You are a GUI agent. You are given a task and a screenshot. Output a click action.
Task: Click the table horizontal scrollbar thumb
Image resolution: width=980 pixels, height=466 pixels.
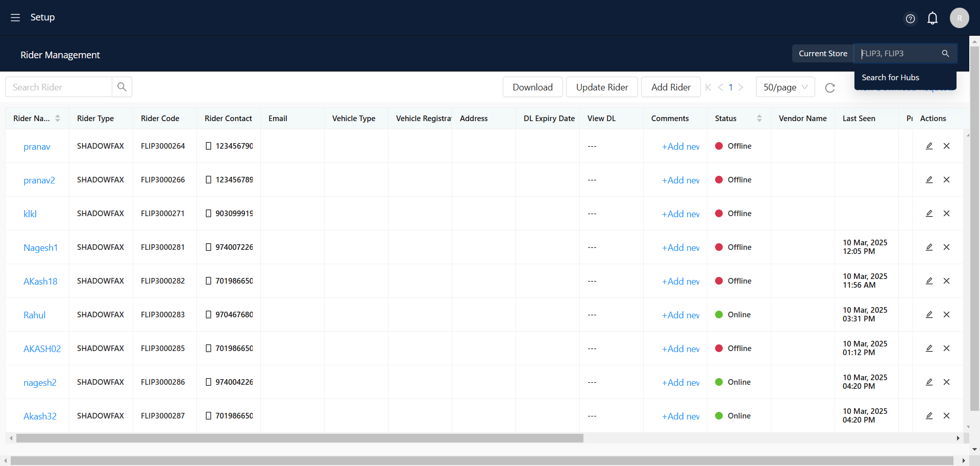pyautogui.click(x=300, y=438)
